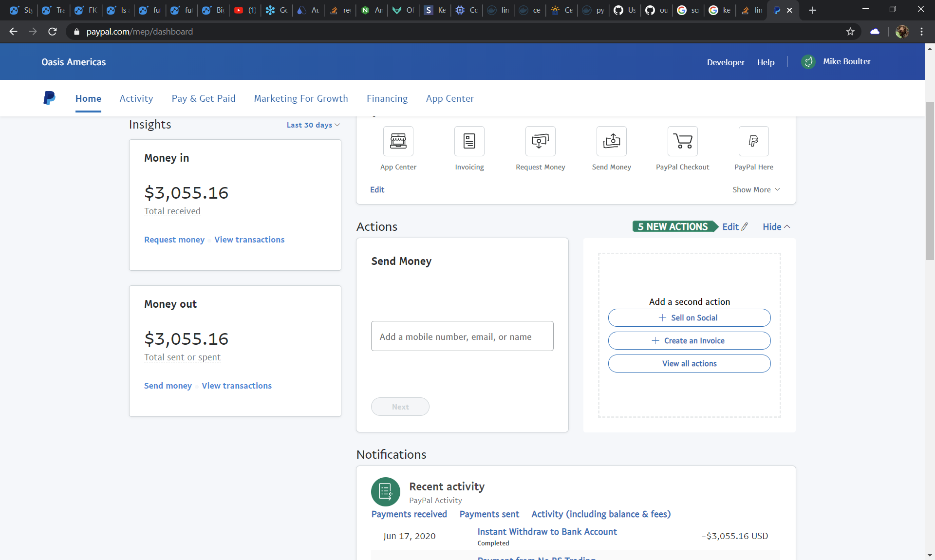935x560 pixels.
Task: View the site lock security info
Action: click(76, 32)
